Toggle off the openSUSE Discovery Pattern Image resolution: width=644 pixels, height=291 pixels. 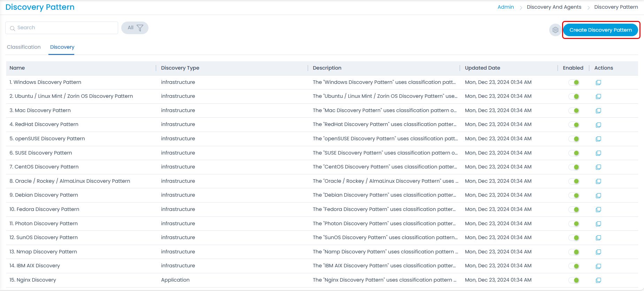(574, 139)
